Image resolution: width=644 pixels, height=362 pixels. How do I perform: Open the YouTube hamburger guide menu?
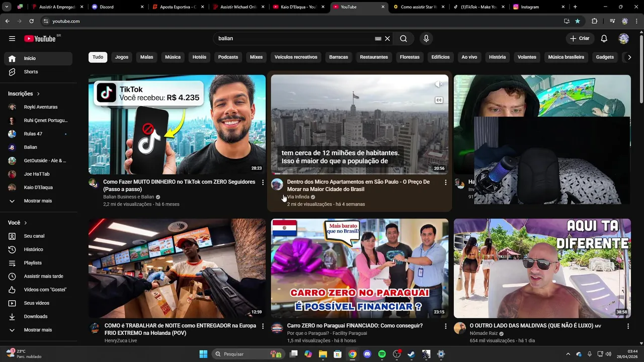[x=12, y=39]
